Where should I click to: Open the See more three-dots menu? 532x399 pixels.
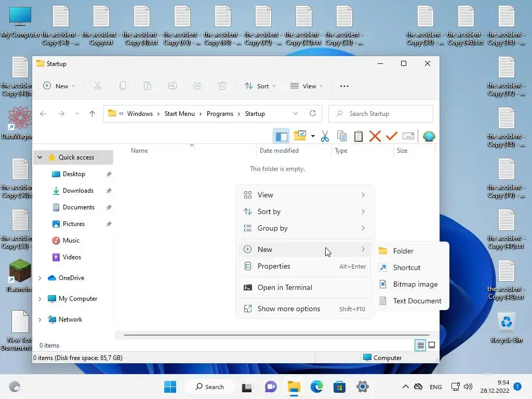(x=344, y=86)
